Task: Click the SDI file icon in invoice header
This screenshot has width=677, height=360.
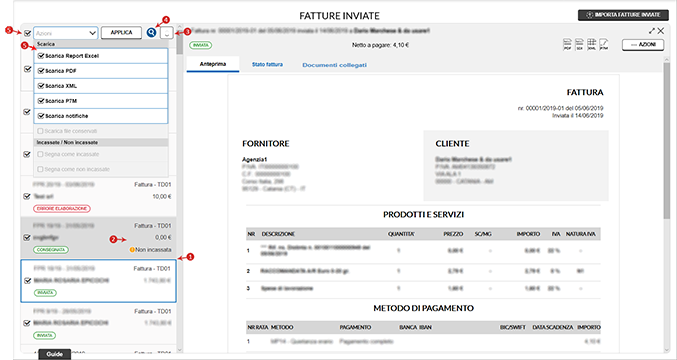Action: pyautogui.click(x=579, y=44)
